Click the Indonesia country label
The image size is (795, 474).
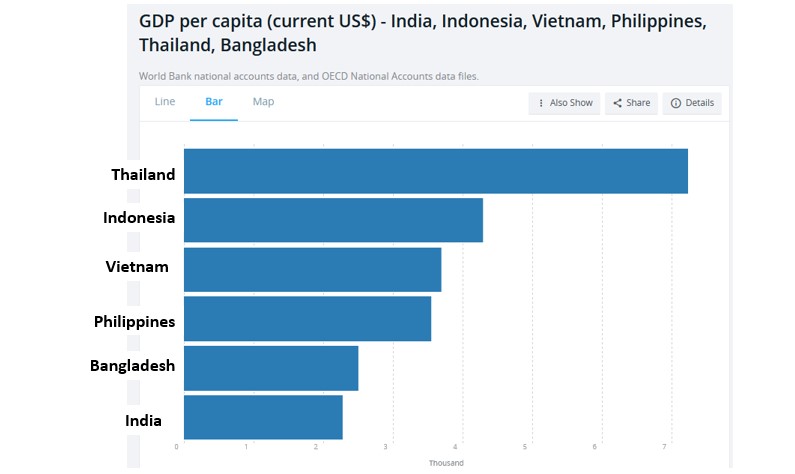point(139,218)
